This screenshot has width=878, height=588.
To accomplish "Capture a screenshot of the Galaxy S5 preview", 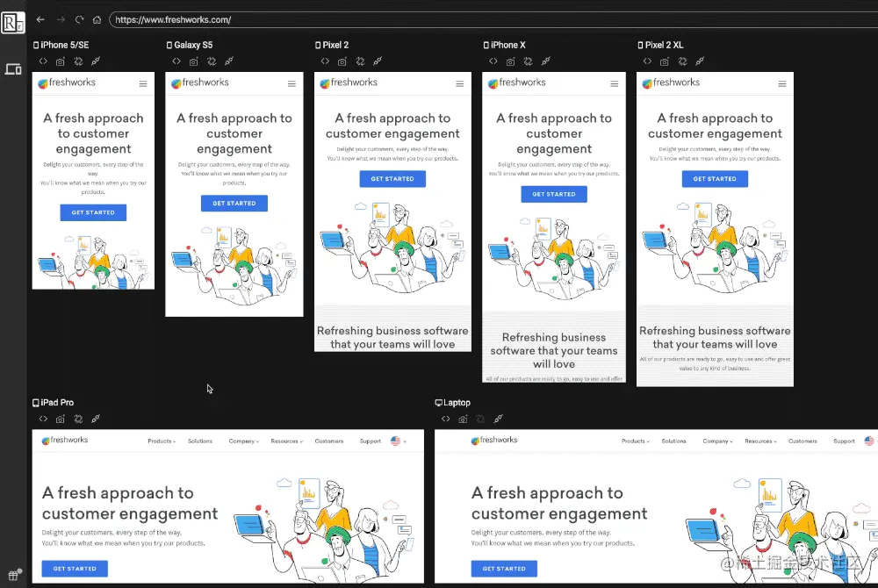I will pyautogui.click(x=194, y=61).
